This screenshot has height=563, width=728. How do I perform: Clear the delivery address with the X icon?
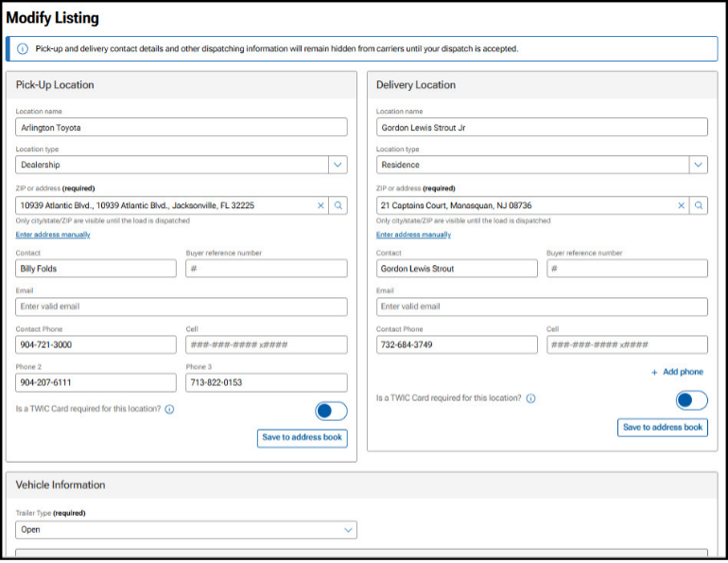click(x=681, y=205)
